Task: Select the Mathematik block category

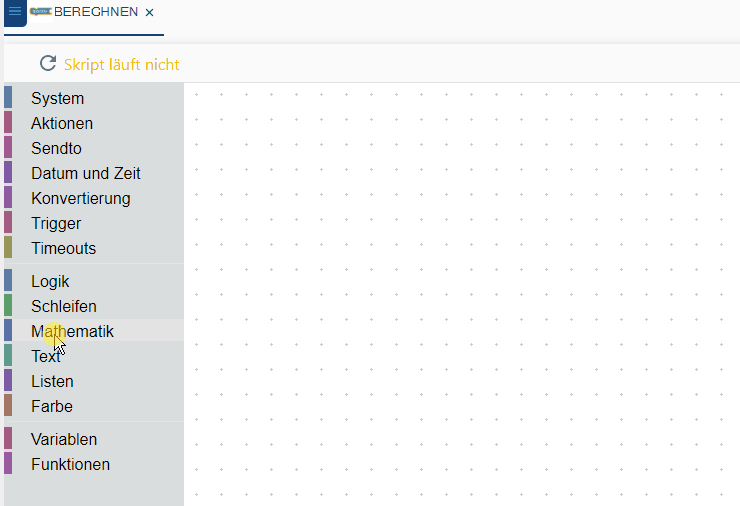Action: point(94,331)
